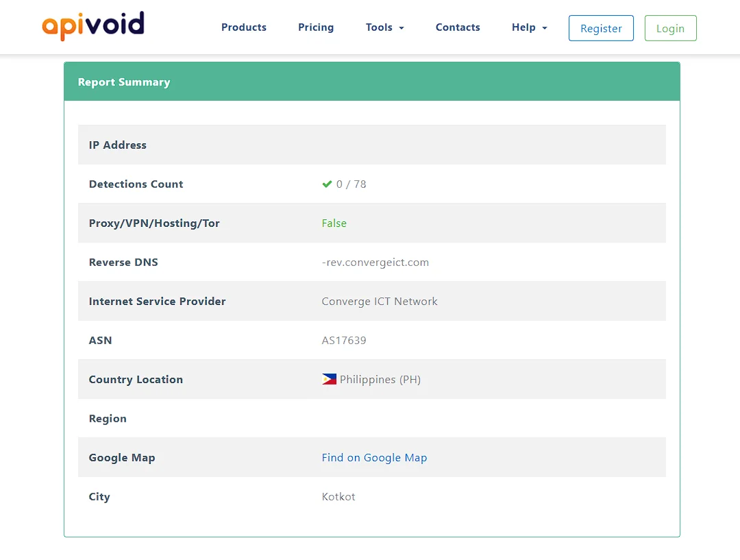
Task: Click the Register button
Action: click(x=601, y=28)
